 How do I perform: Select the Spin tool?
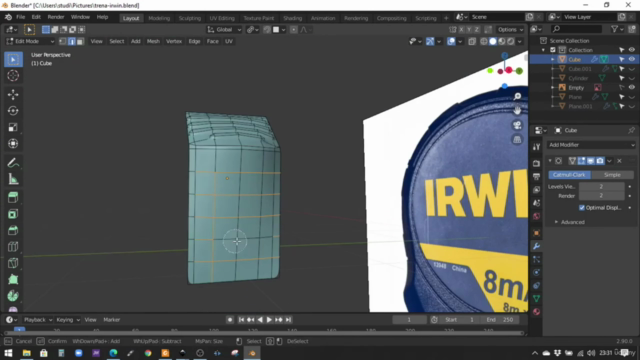coord(13,296)
